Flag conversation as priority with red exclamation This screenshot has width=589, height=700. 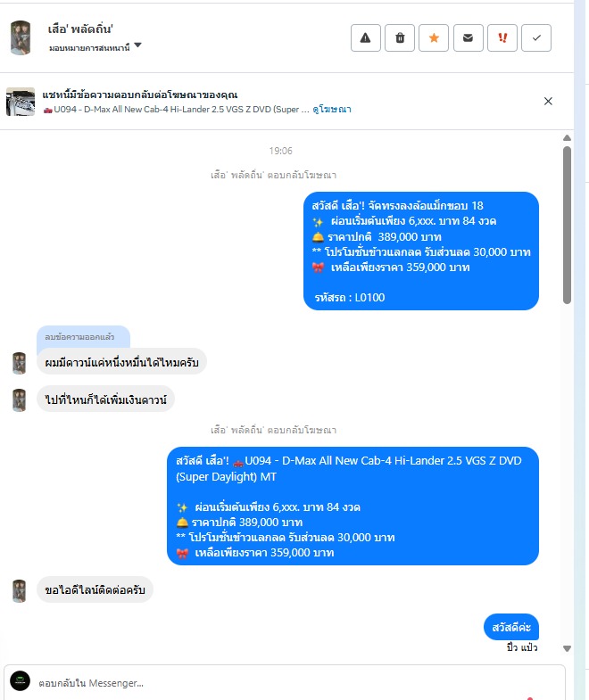click(x=502, y=38)
